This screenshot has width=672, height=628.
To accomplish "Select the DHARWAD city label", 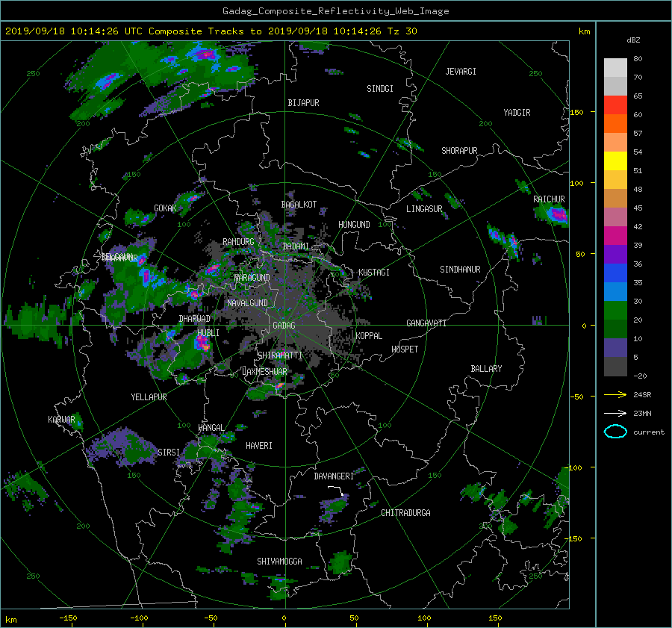I will point(195,319).
